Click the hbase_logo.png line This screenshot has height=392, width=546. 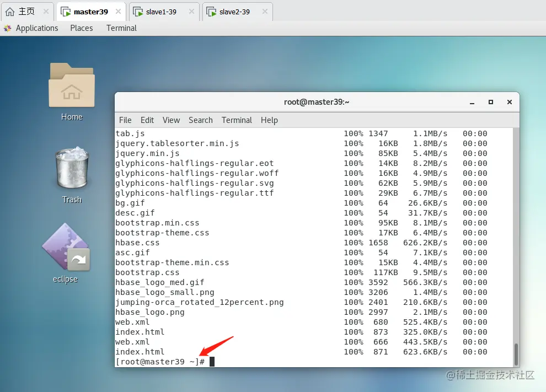tap(301, 312)
